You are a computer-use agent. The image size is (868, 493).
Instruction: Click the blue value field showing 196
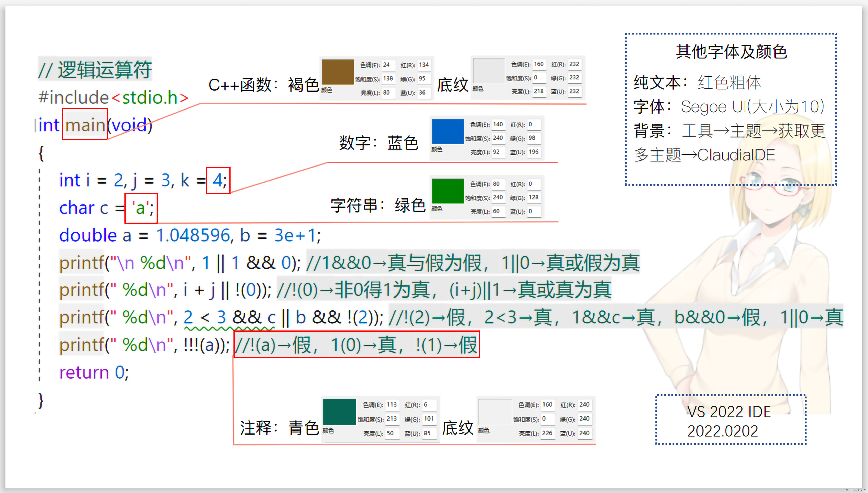coord(534,152)
